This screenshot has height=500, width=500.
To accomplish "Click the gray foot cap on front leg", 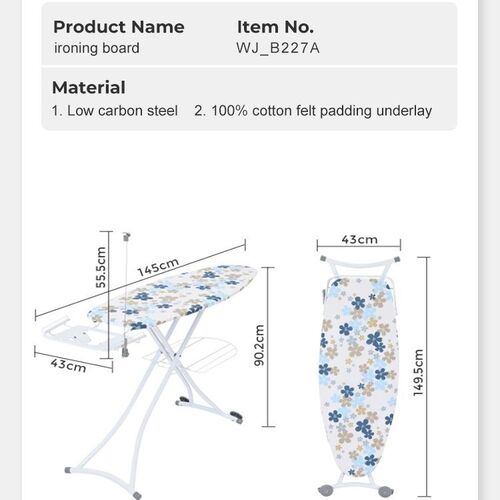I will pyautogui.click(x=68, y=470).
